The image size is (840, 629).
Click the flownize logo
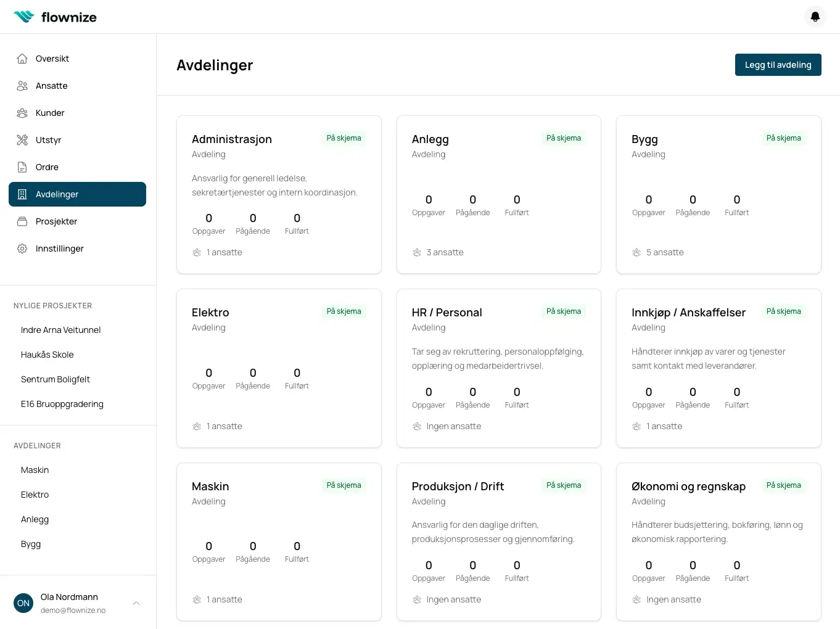coord(55,17)
